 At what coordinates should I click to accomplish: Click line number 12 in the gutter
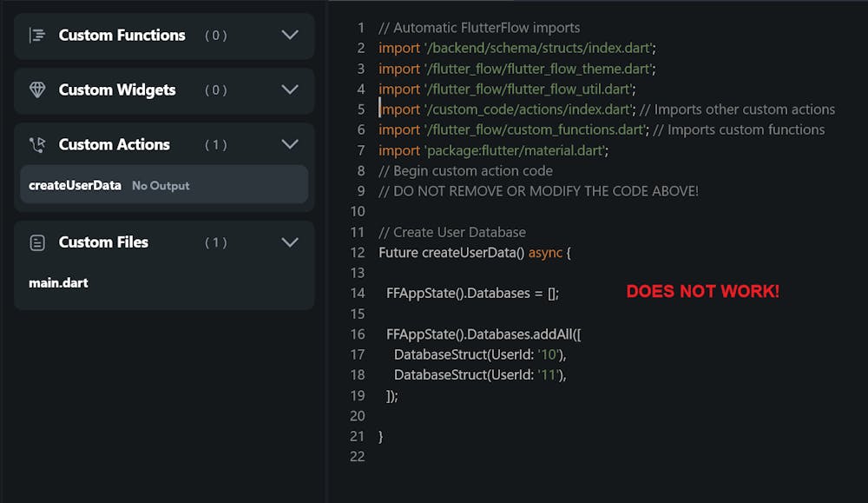click(358, 253)
